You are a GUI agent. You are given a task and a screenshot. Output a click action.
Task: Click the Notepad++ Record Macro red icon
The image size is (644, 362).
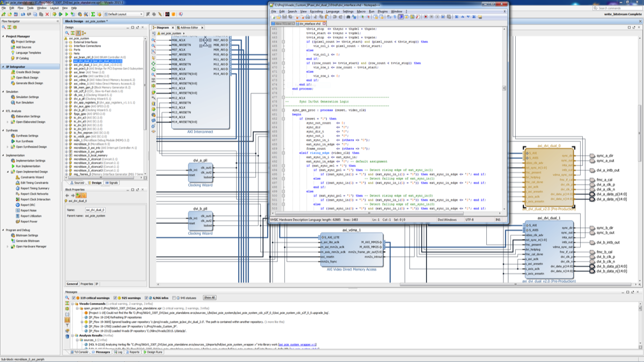[x=426, y=17]
